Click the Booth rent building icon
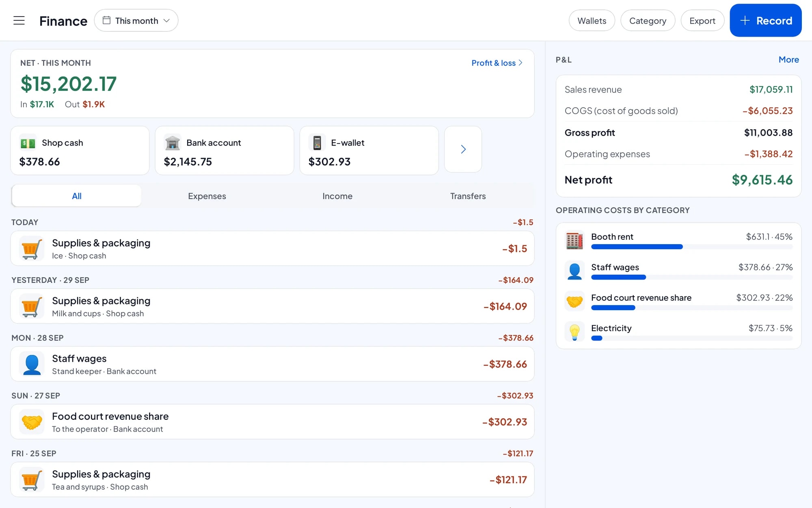The width and height of the screenshot is (812, 508). click(x=574, y=241)
